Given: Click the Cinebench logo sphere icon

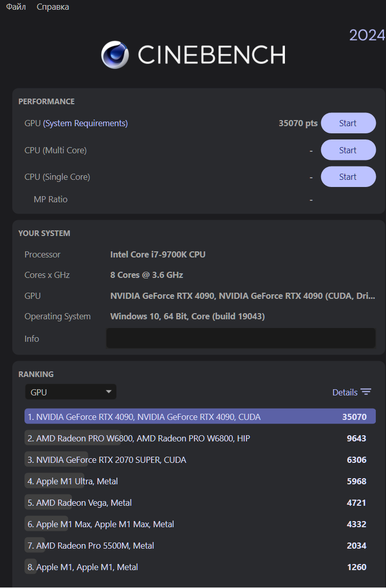Looking at the screenshot, I should click(115, 55).
